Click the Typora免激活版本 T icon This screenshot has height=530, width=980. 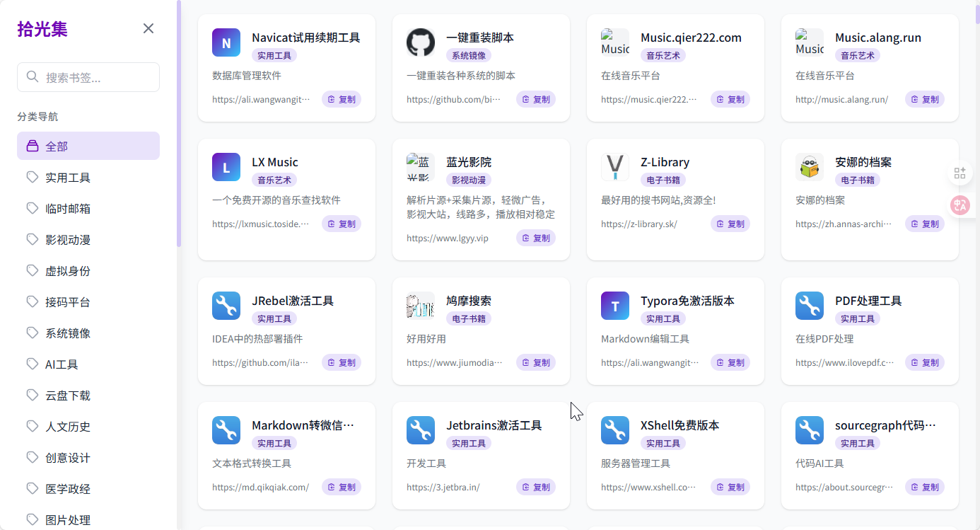pyautogui.click(x=615, y=306)
